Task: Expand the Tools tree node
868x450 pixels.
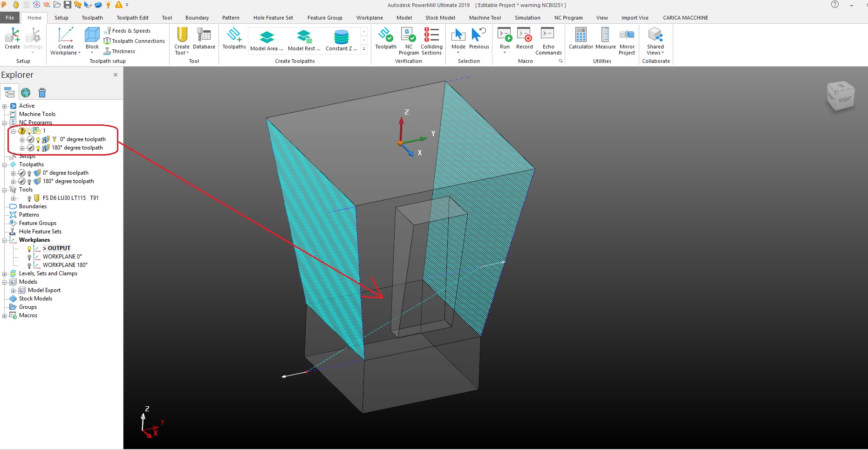Action: (5, 190)
